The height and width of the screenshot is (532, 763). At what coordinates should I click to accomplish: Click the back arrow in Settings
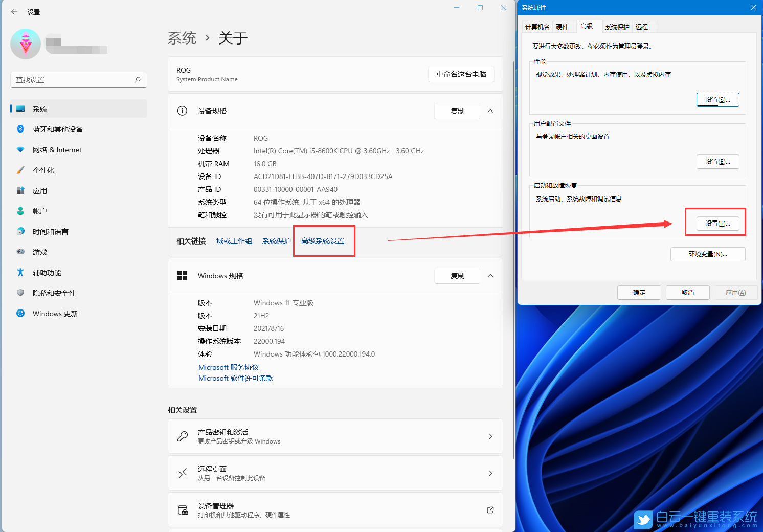coord(14,12)
